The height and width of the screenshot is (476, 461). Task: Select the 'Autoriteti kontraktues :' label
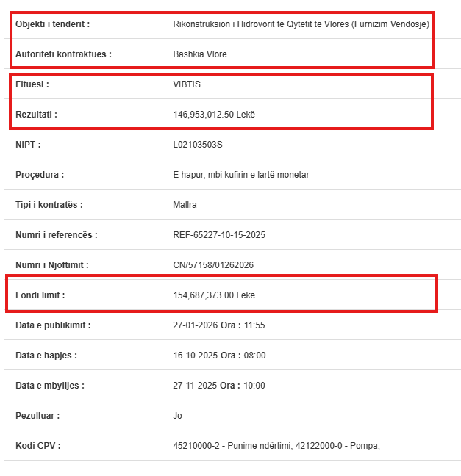(63, 54)
